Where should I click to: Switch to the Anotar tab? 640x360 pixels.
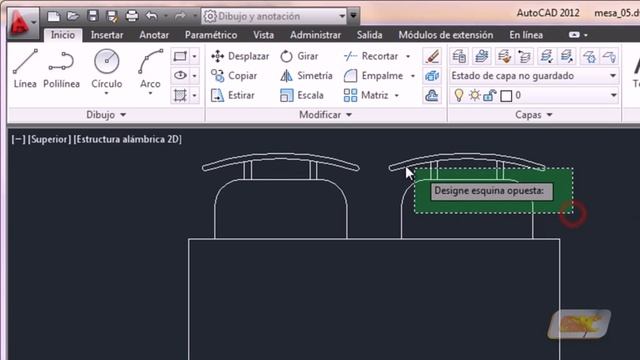coord(154,35)
